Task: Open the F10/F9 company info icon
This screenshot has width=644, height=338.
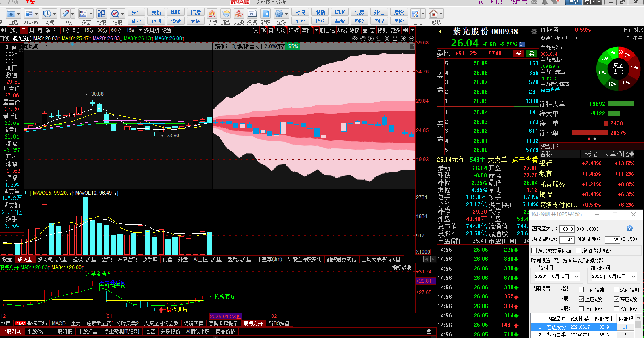Action: click(29, 14)
